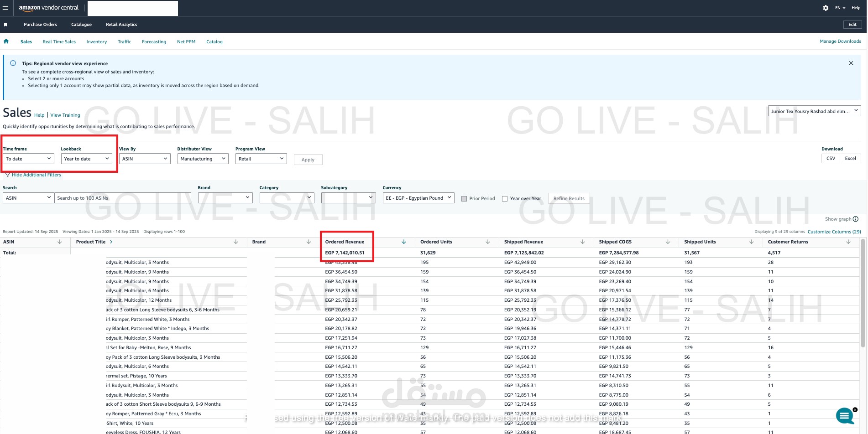Viewport: 868px width, 434px height.
Task: Switch to the Traffic tab
Action: pos(124,42)
